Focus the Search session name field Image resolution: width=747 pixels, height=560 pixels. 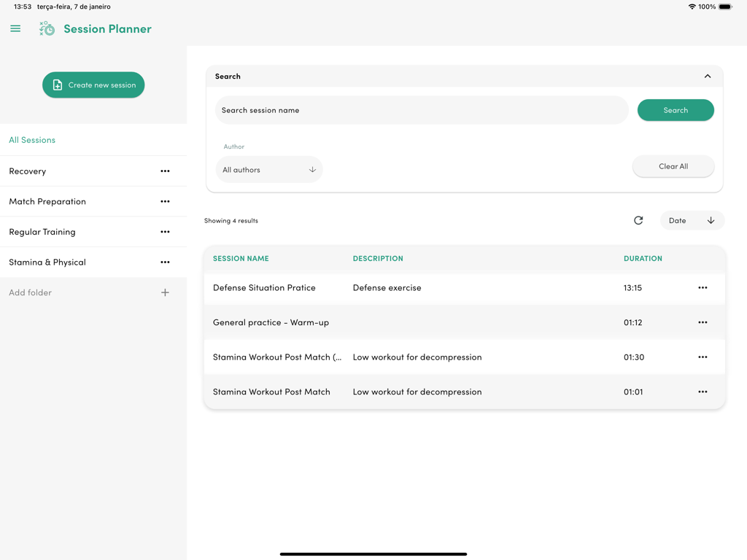click(x=422, y=110)
